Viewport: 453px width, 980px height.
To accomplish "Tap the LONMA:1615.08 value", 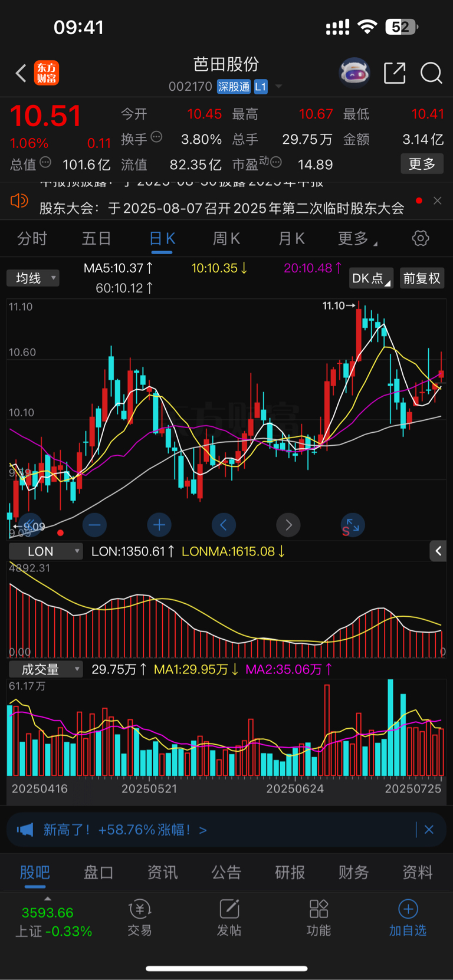I will (234, 551).
